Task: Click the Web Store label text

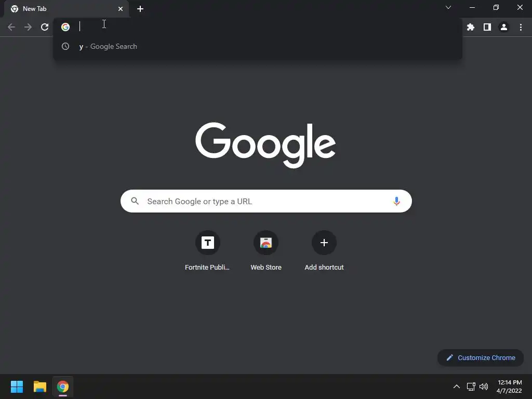Action: tap(266, 268)
